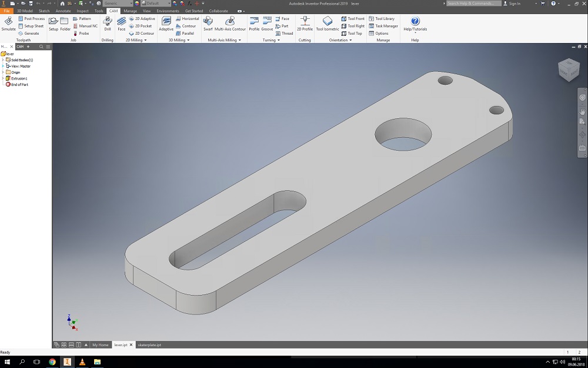Open the My Home document tab
This screenshot has width=588, height=368.
[x=101, y=344]
